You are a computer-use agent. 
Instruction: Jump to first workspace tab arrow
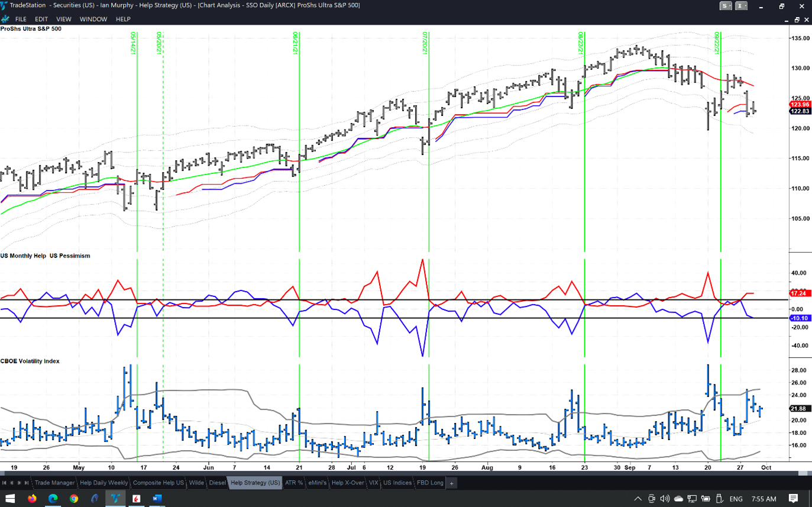point(4,483)
